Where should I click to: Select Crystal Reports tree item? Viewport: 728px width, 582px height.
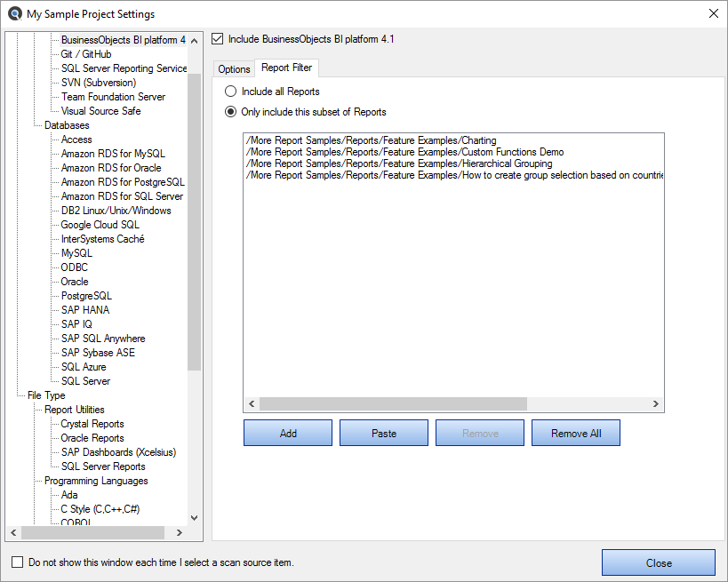click(92, 424)
